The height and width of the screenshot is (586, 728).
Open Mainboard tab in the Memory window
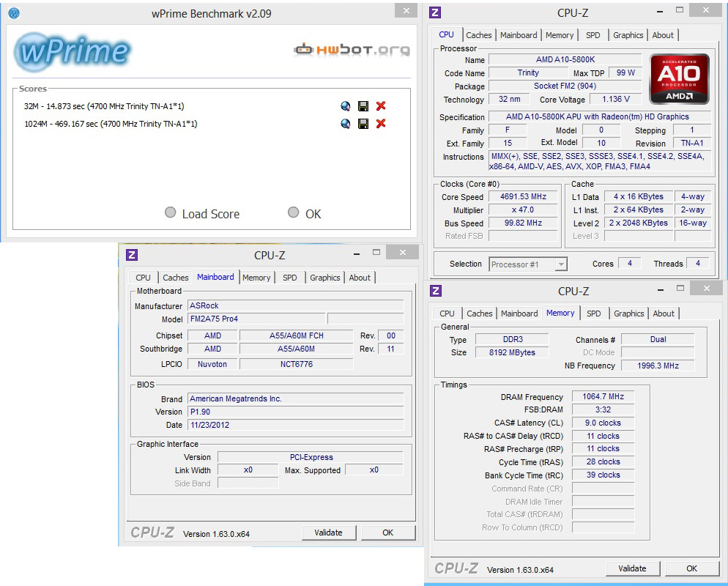pos(519,314)
